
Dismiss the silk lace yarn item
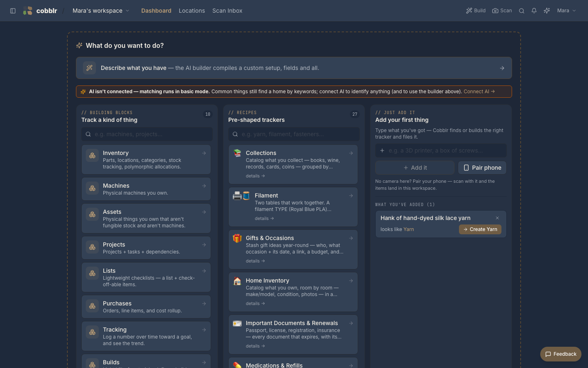point(497,218)
